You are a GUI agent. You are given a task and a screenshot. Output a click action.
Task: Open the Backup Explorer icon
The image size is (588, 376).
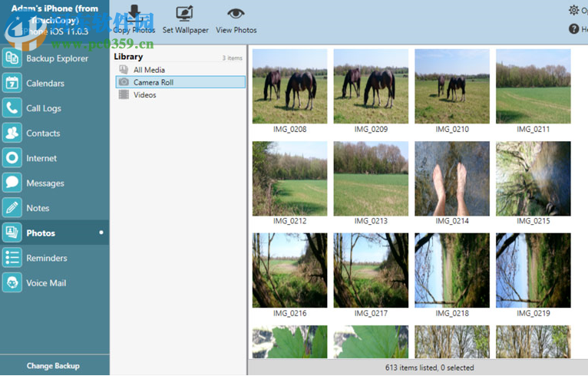12,58
